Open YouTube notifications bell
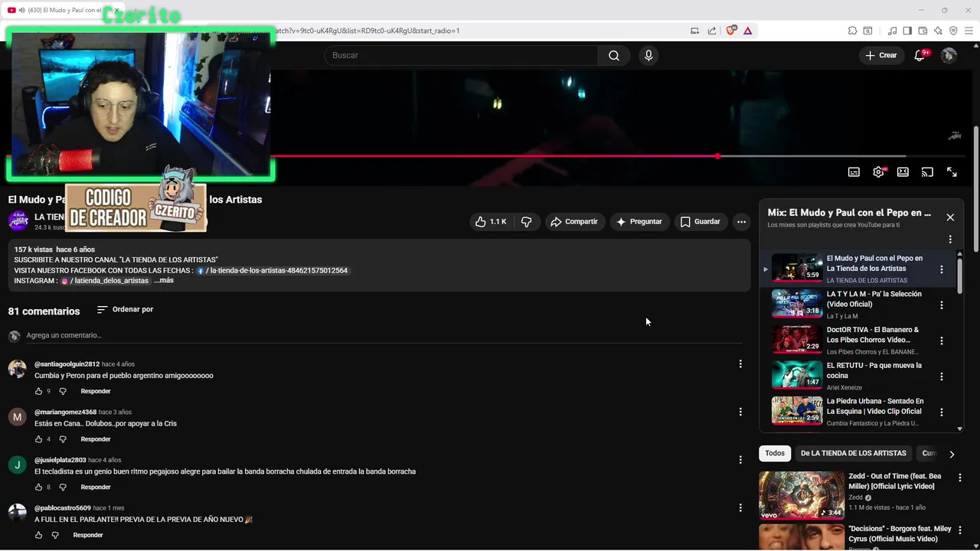Viewport: 980px width, 551px height. click(920, 55)
